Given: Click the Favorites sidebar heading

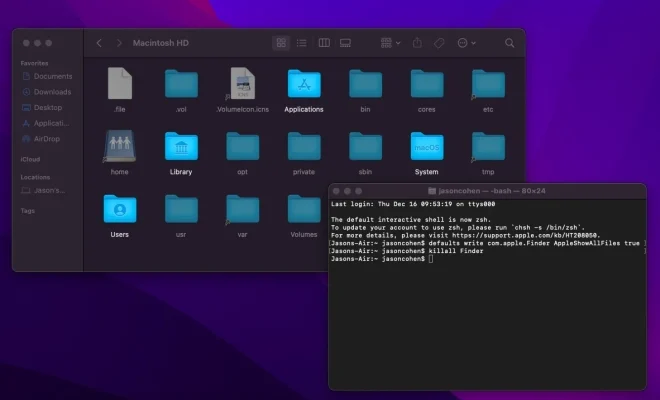Looking at the screenshot, I should click(x=34, y=63).
